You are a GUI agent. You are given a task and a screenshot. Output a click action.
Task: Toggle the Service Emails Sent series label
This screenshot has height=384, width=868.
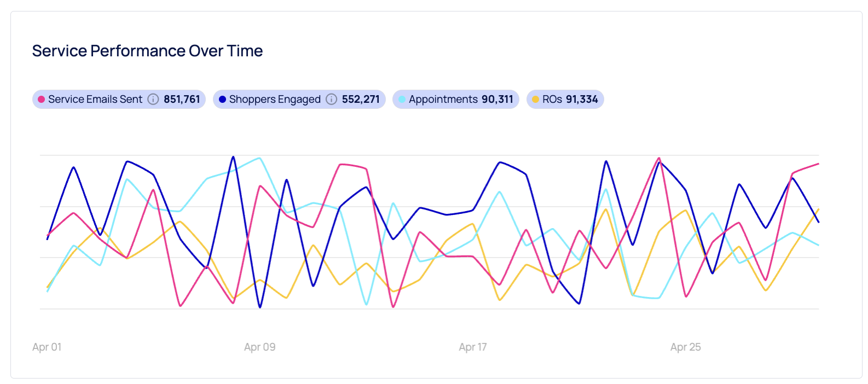click(95, 99)
